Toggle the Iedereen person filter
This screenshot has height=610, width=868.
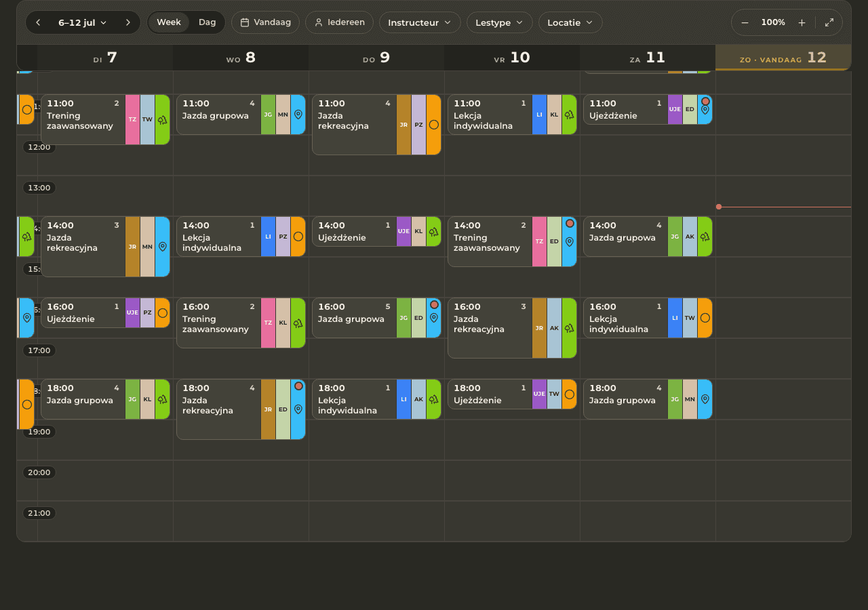tap(339, 22)
